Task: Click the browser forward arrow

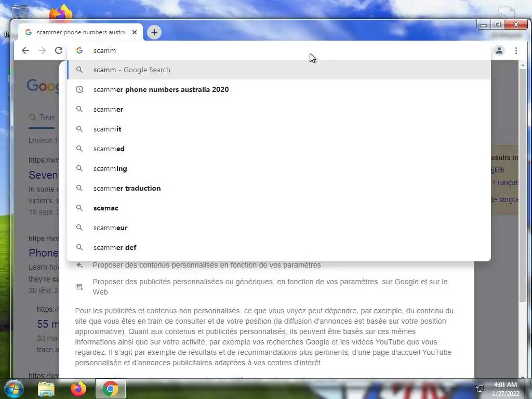Action: click(42, 50)
